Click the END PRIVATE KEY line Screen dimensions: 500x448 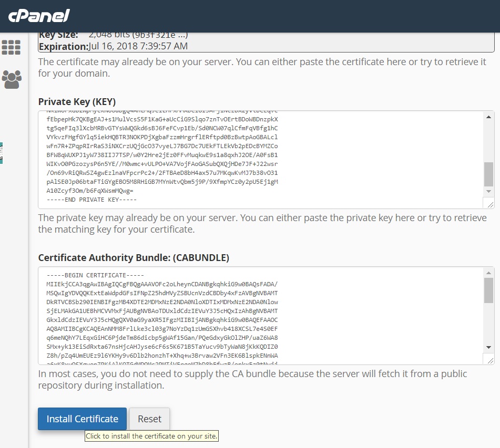tap(91, 200)
